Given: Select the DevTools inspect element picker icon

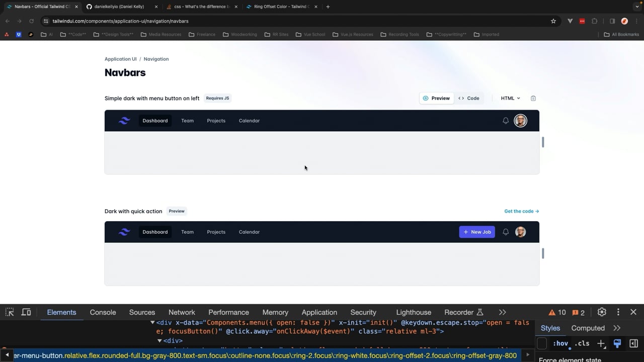Looking at the screenshot, I should [9, 312].
